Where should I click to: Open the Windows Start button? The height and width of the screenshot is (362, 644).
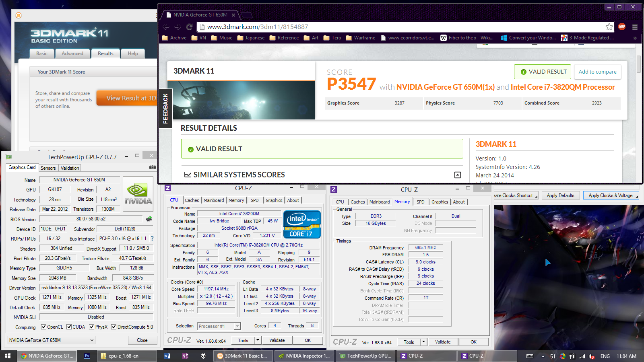8,356
